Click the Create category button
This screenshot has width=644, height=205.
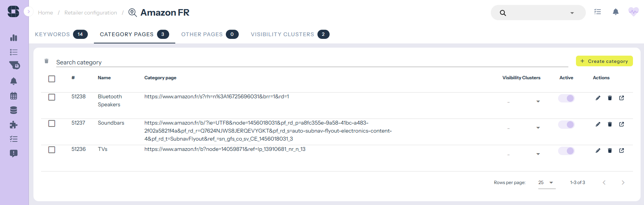(x=604, y=61)
